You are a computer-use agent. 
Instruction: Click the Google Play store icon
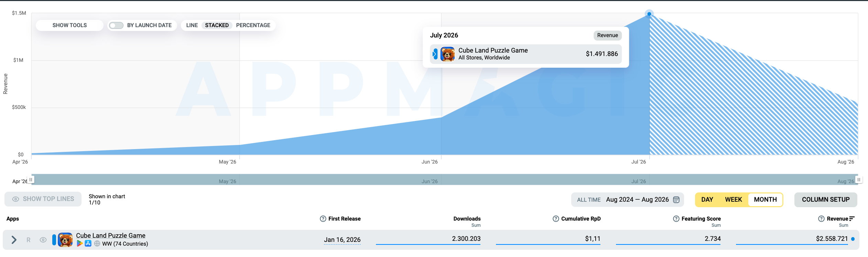(x=79, y=244)
